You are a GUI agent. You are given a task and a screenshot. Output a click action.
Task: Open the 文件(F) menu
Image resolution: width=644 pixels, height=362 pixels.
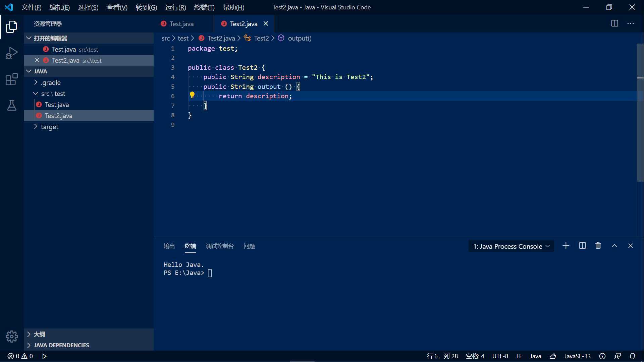(x=31, y=7)
